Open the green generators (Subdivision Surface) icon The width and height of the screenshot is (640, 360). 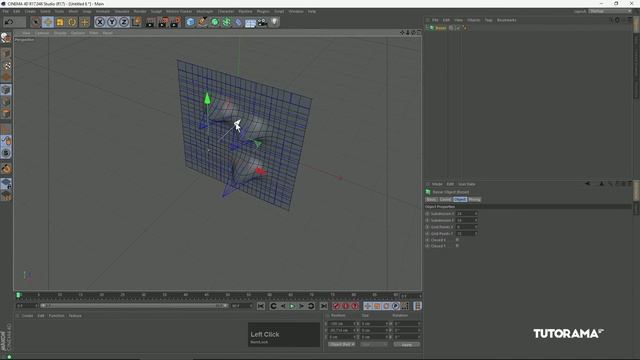215,22
